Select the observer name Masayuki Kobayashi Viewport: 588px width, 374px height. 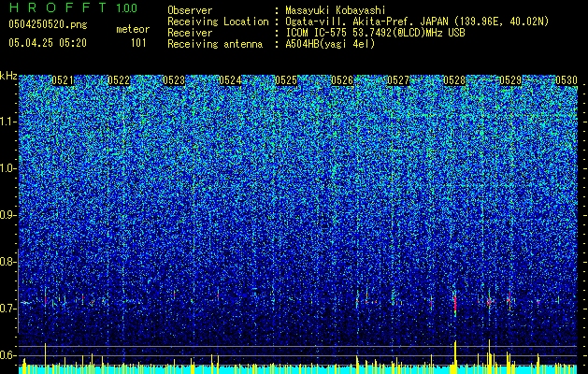(336, 10)
